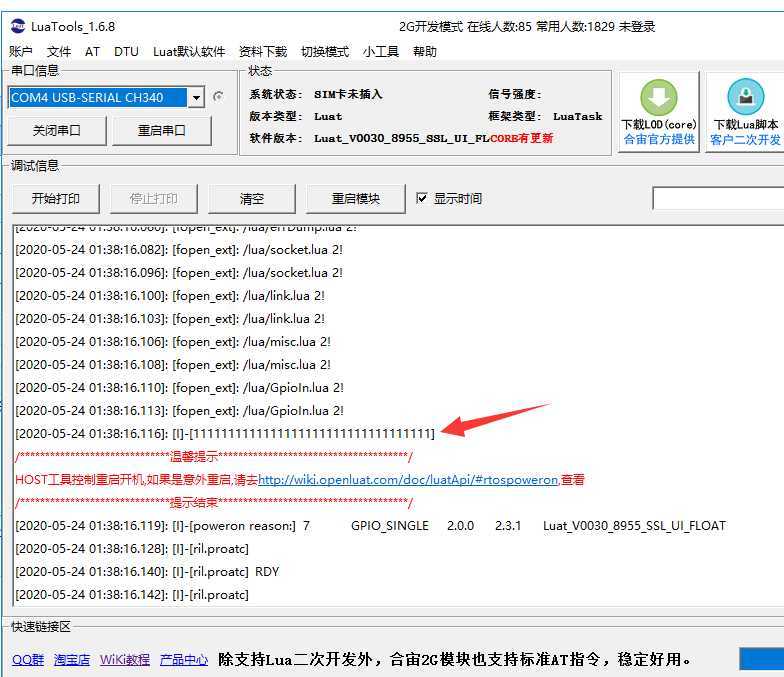
Task: Open the Luat默认软件 menu
Action: point(189,52)
